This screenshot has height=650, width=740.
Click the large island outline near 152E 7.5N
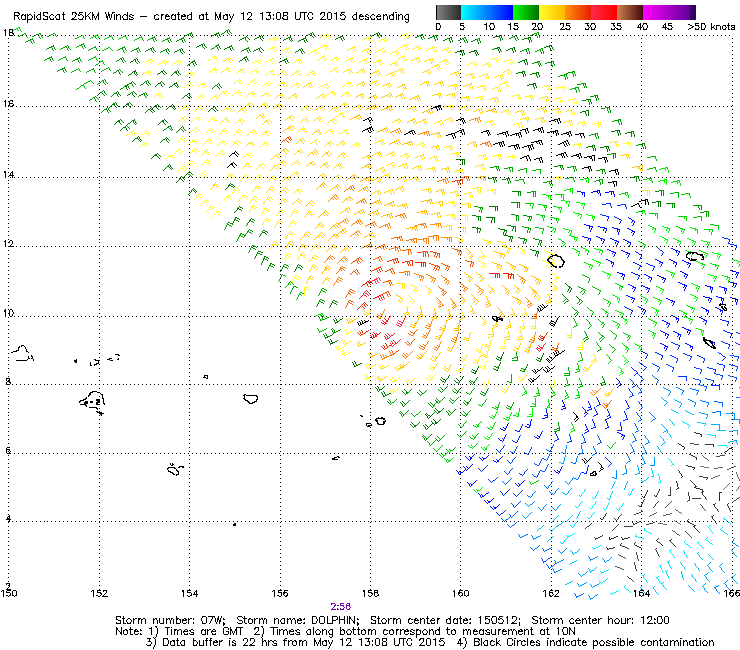tap(92, 402)
